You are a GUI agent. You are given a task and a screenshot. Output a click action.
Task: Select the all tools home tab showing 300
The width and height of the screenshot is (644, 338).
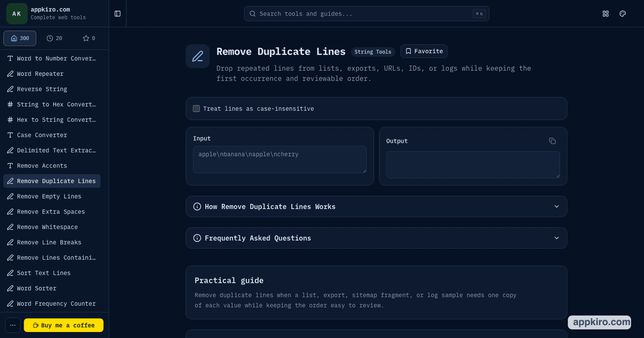pos(20,38)
